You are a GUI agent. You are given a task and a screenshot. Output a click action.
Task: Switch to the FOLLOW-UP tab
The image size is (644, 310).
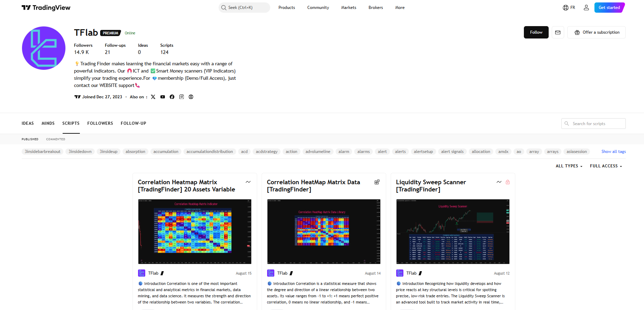[x=134, y=123]
